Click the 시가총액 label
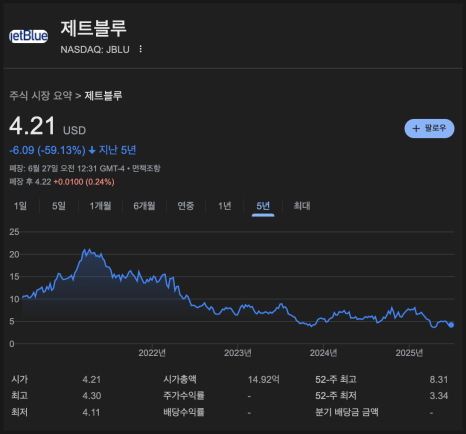This screenshot has width=466, height=434. click(x=180, y=379)
